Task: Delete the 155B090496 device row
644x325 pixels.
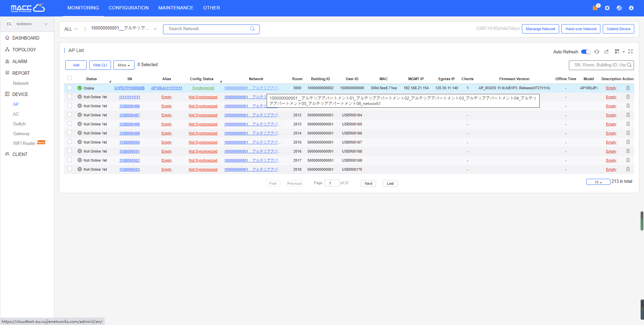Action: 628,106
